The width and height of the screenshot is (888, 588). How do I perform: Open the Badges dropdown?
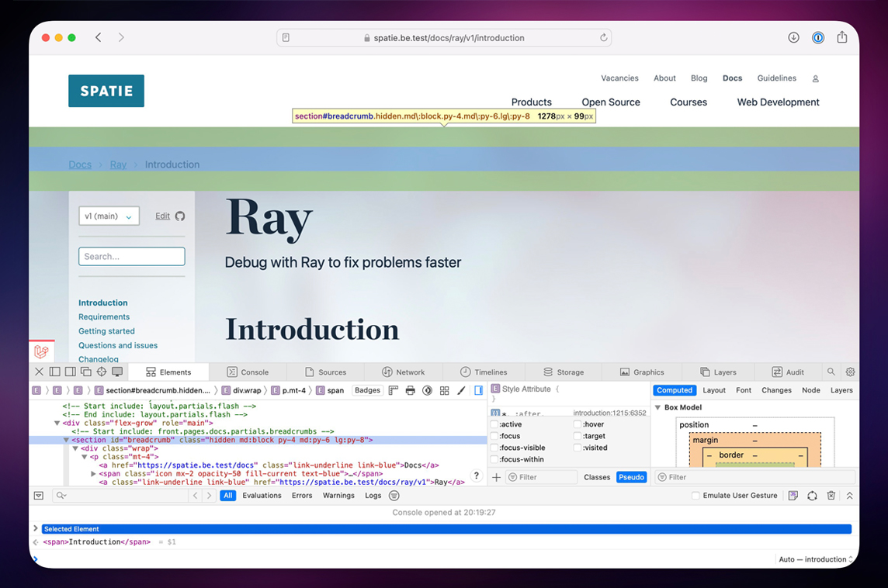point(368,390)
